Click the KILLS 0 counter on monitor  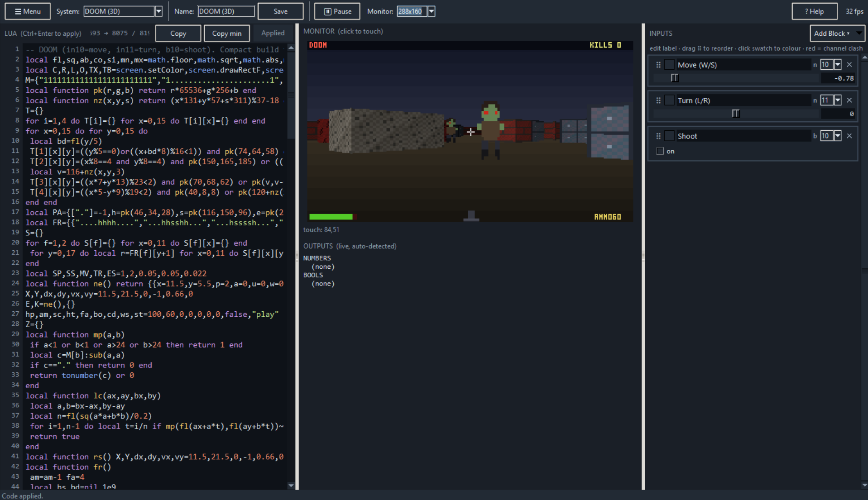point(605,45)
